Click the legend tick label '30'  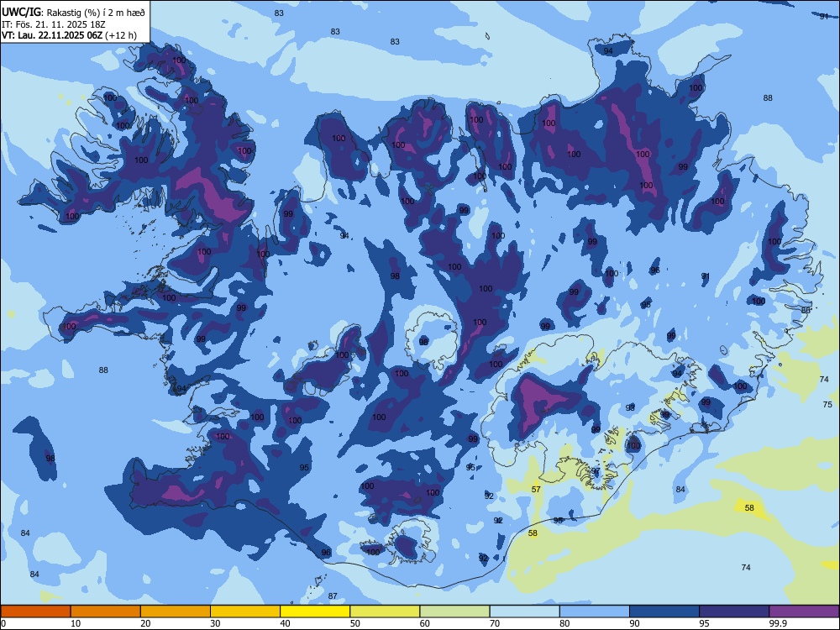[215, 623]
